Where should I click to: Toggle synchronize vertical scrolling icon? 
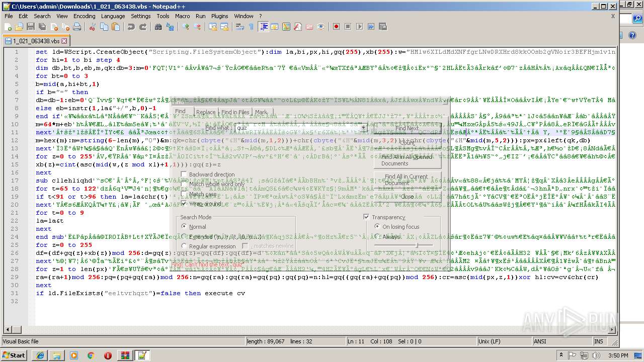[213, 27]
